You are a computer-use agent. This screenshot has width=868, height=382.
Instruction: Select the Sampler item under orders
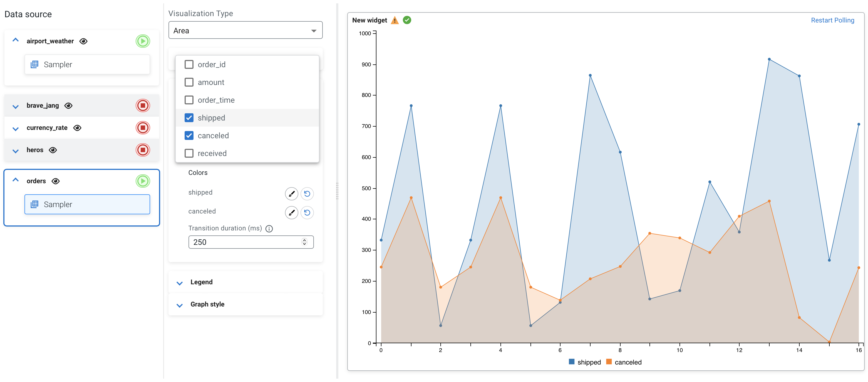pyautogui.click(x=87, y=204)
